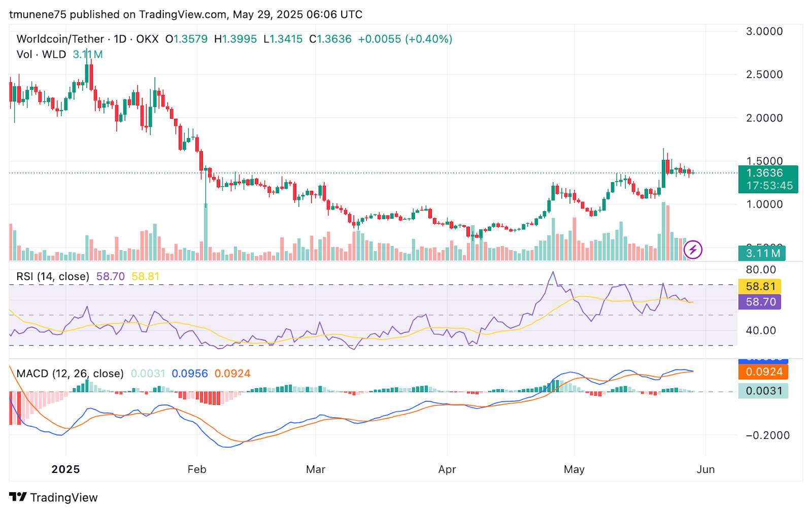
Task: Click the purple RSI value tag 58.70
Action: pos(760,302)
